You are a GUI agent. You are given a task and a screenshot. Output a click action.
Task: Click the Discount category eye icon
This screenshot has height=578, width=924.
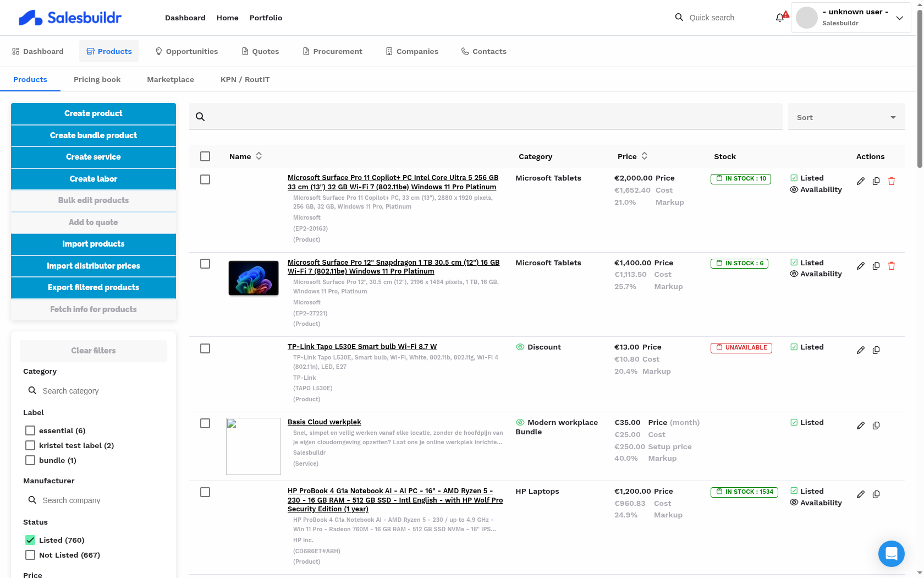(x=520, y=347)
